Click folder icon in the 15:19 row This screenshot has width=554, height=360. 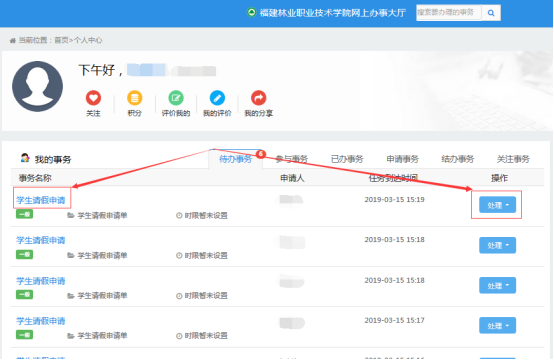coord(71,216)
